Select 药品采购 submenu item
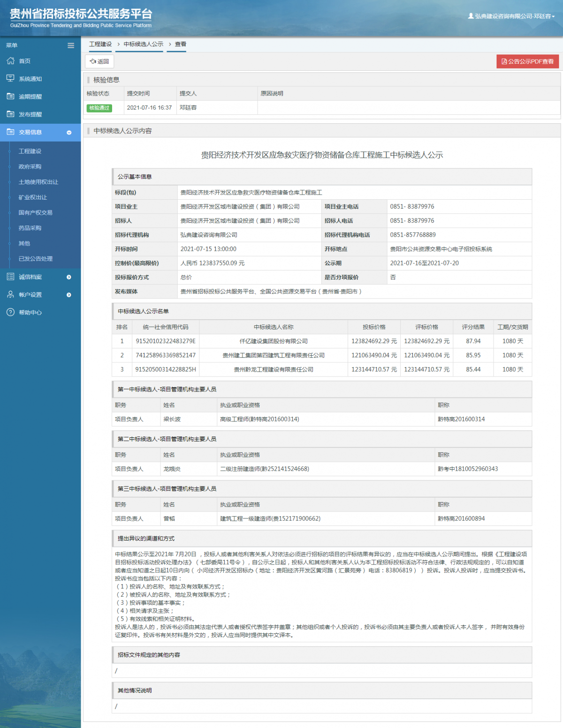The width and height of the screenshot is (563, 728). (x=30, y=228)
